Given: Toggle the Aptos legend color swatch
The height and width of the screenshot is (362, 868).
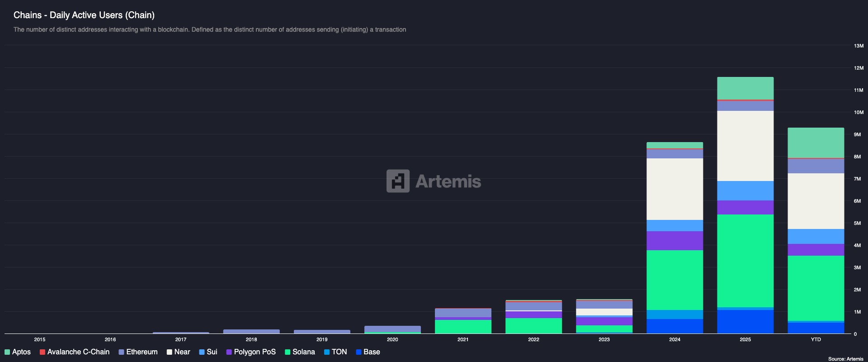Looking at the screenshot, I should click(7, 352).
